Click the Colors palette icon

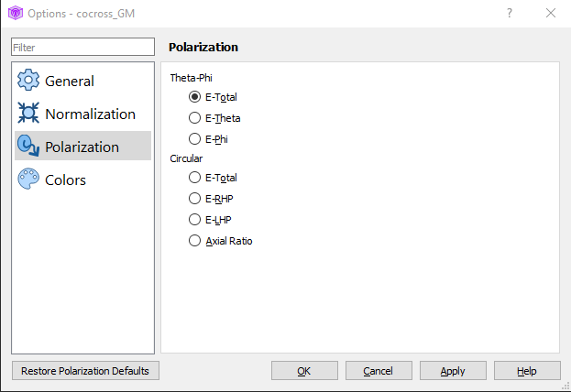click(28, 179)
